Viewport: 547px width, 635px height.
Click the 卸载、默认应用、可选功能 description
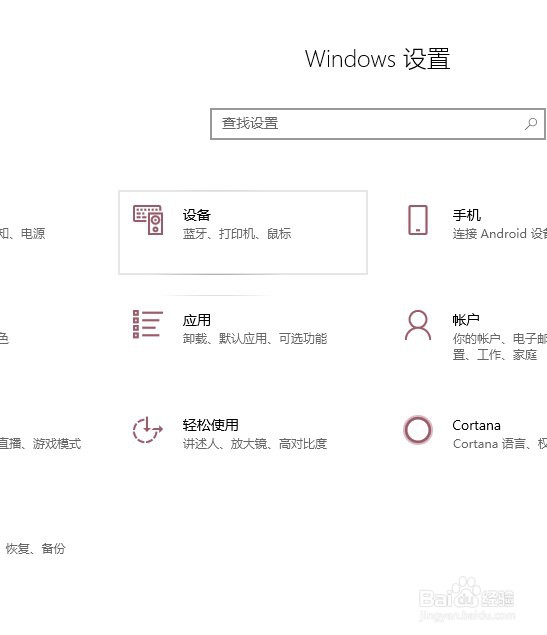255,339
